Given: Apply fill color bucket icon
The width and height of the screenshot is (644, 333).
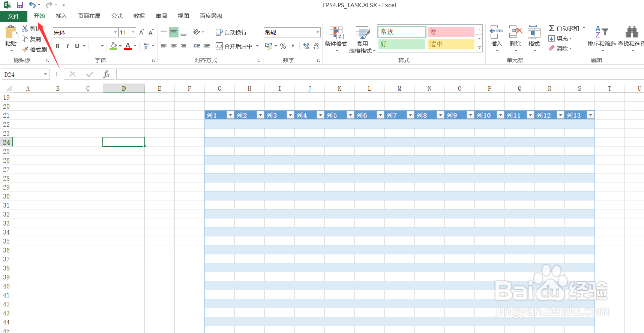Looking at the screenshot, I should click(x=113, y=46).
